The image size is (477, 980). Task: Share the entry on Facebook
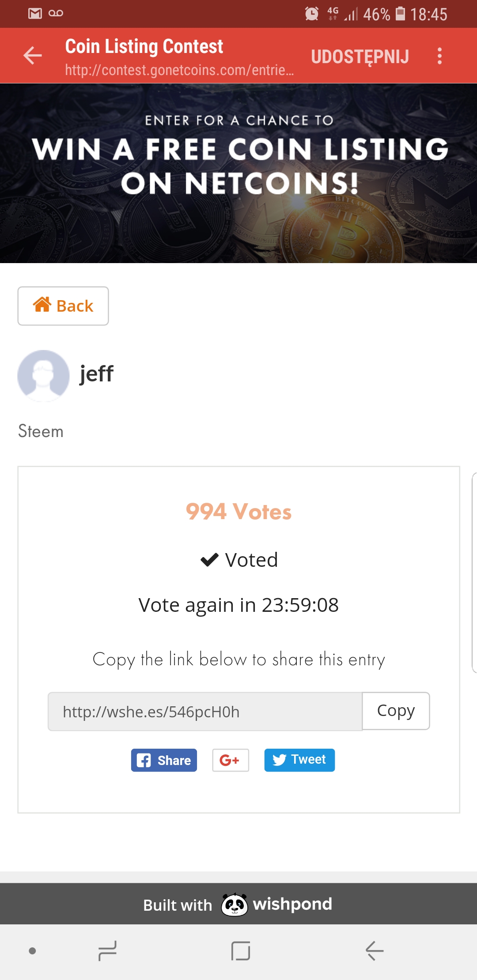164,760
